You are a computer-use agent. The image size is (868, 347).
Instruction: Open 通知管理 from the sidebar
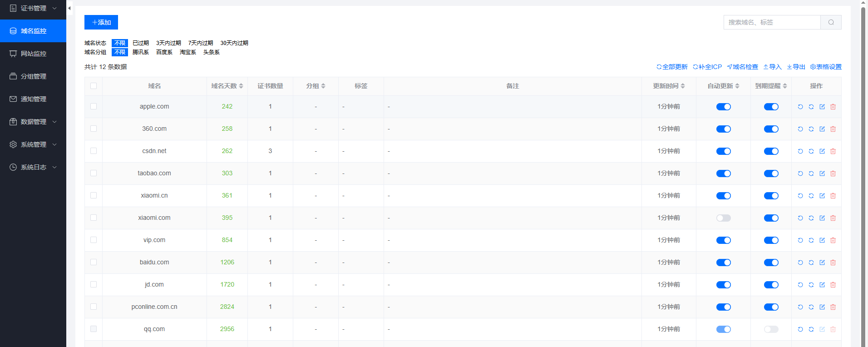click(33, 99)
